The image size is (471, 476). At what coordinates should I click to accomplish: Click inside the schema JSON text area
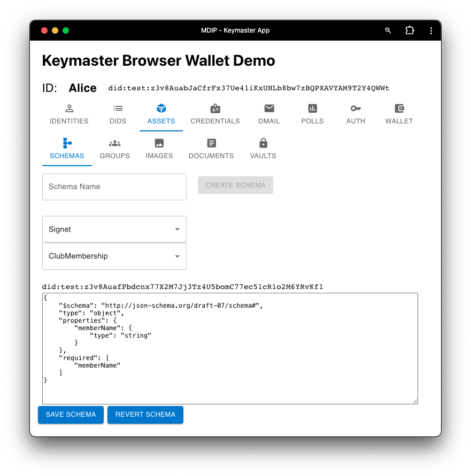(230, 348)
